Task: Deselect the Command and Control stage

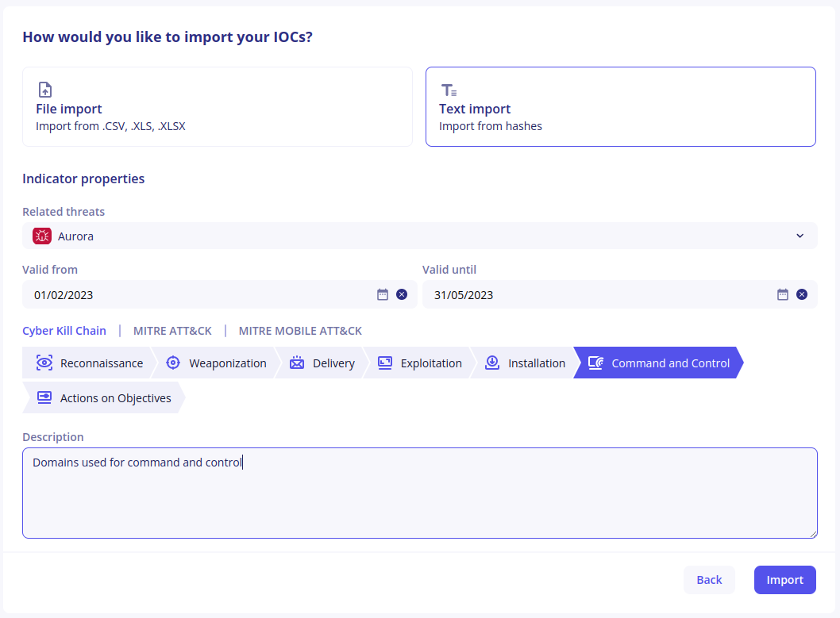Action: click(658, 363)
